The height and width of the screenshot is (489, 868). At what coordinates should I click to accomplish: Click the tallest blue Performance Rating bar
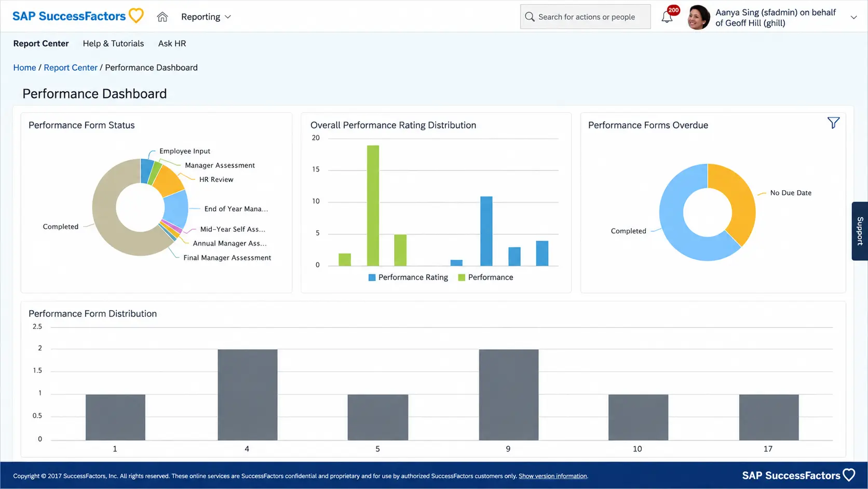(486, 231)
